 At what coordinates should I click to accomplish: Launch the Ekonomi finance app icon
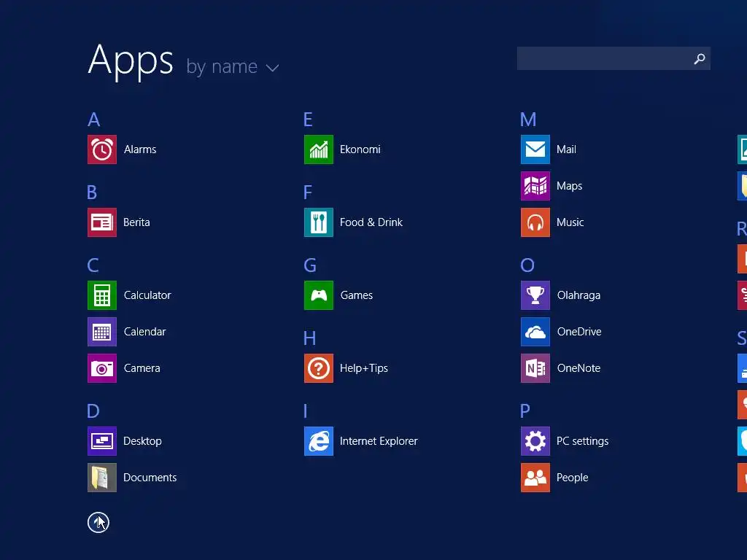click(x=319, y=149)
